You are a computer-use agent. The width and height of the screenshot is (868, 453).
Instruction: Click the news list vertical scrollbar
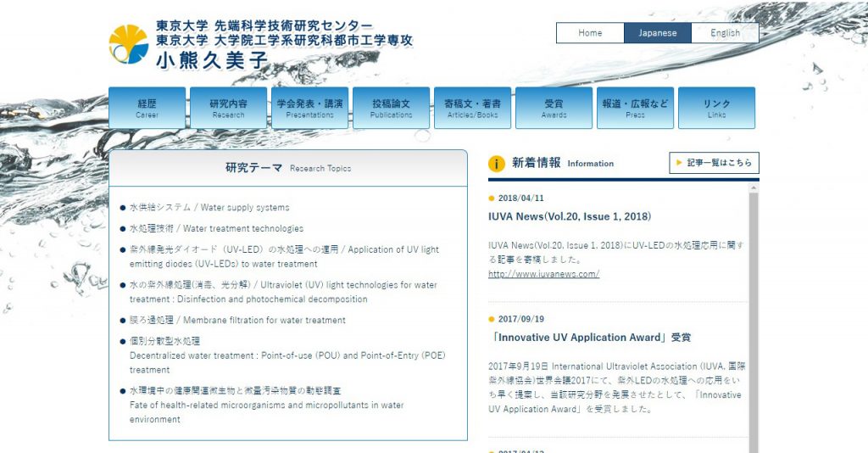(x=754, y=322)
